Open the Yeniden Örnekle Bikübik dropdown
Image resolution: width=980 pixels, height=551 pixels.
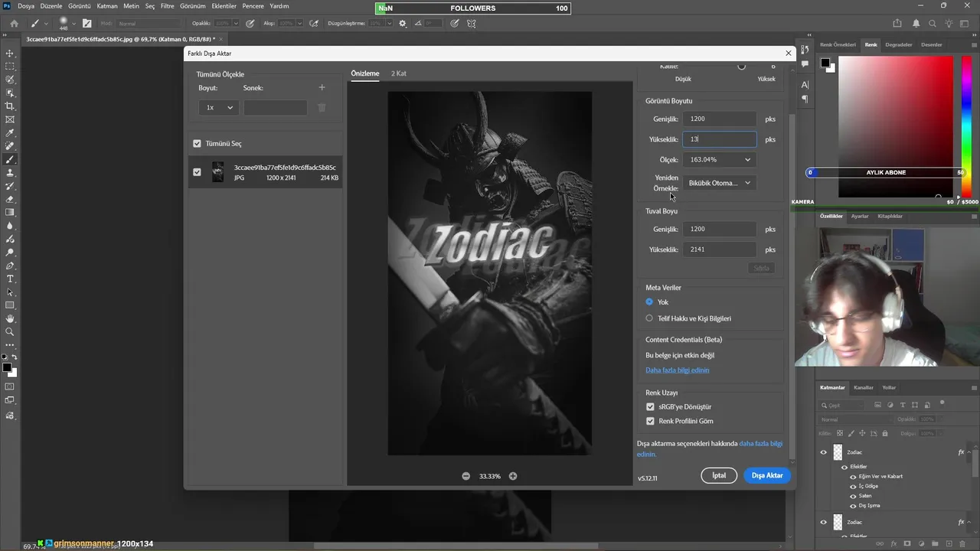tap(720, 183)
